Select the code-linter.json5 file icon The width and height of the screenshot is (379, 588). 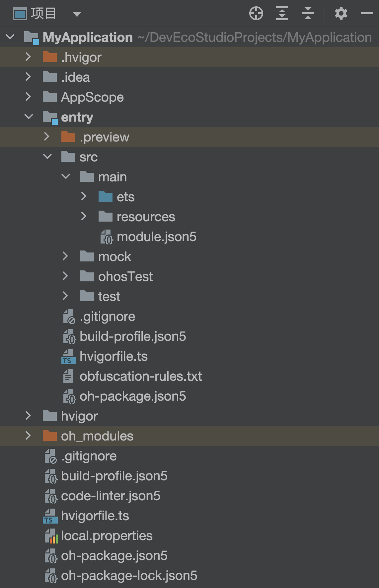[51, 496]
